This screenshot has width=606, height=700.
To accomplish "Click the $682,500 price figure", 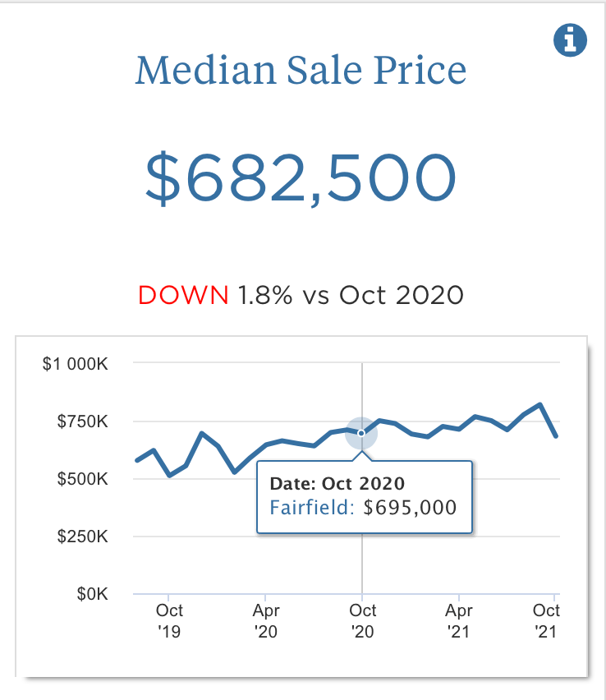I will 301,177.
